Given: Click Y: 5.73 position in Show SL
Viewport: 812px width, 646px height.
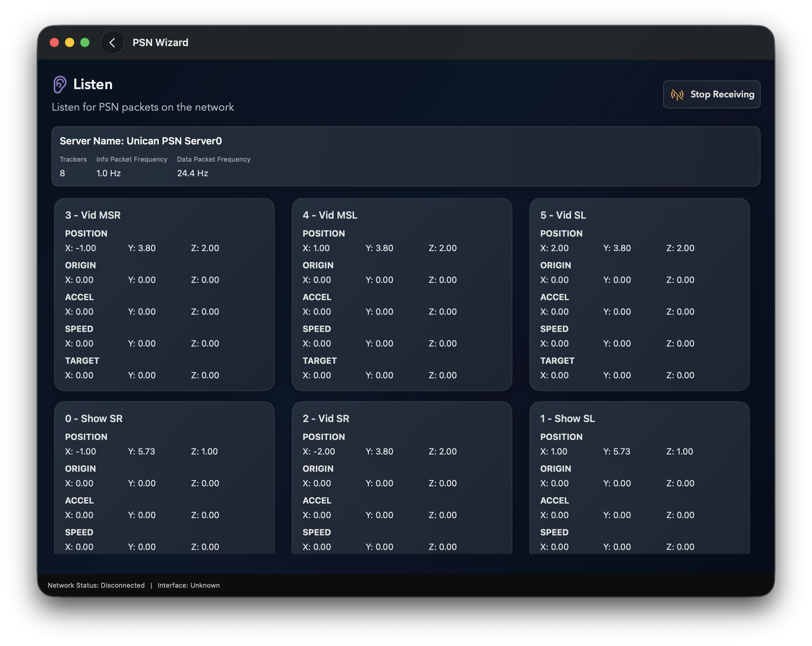Looking at the screenshot, I should 616,451.
